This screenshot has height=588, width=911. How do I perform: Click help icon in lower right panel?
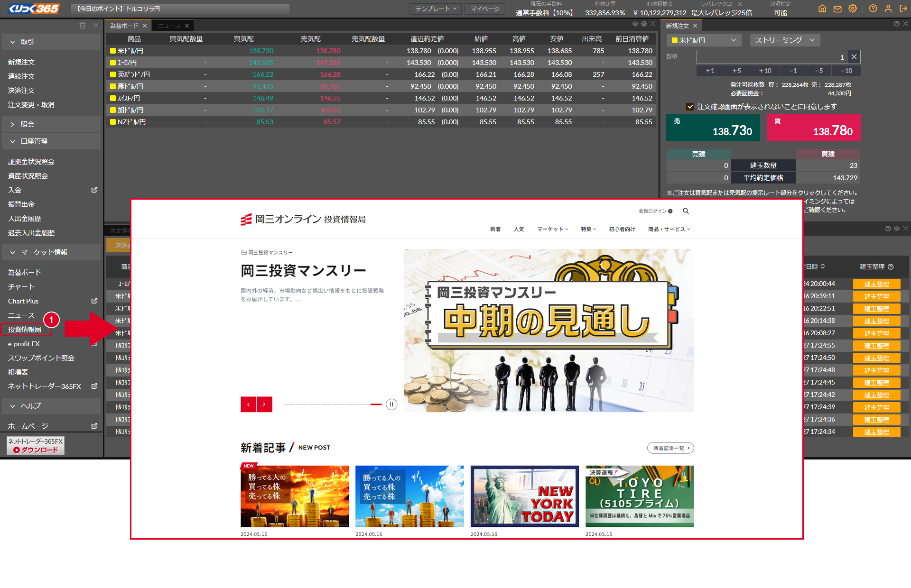click(888, 229)
